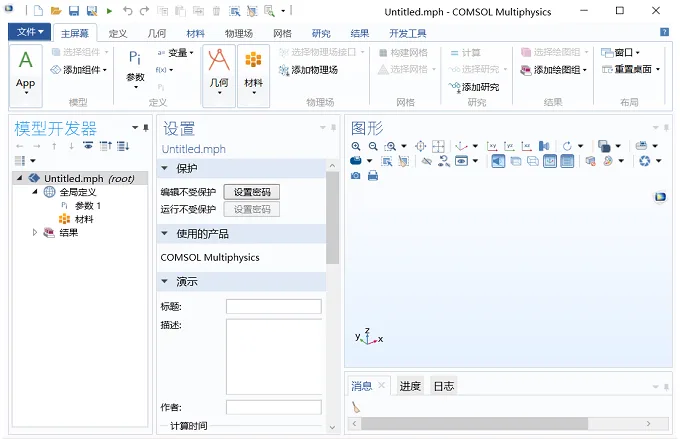Viewport: 680px width, 439px height.
Task: Click the image snapshot camera icon
Action: 356,176
